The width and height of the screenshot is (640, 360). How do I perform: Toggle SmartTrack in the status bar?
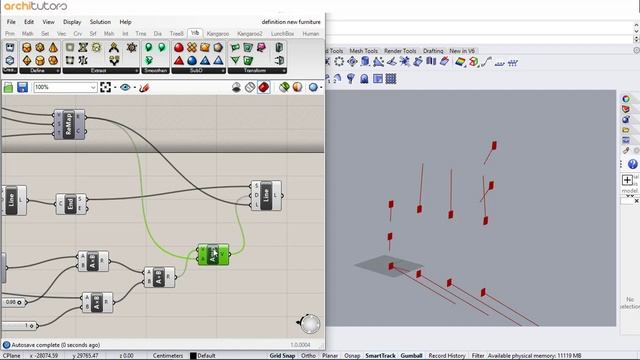[380, 356]
